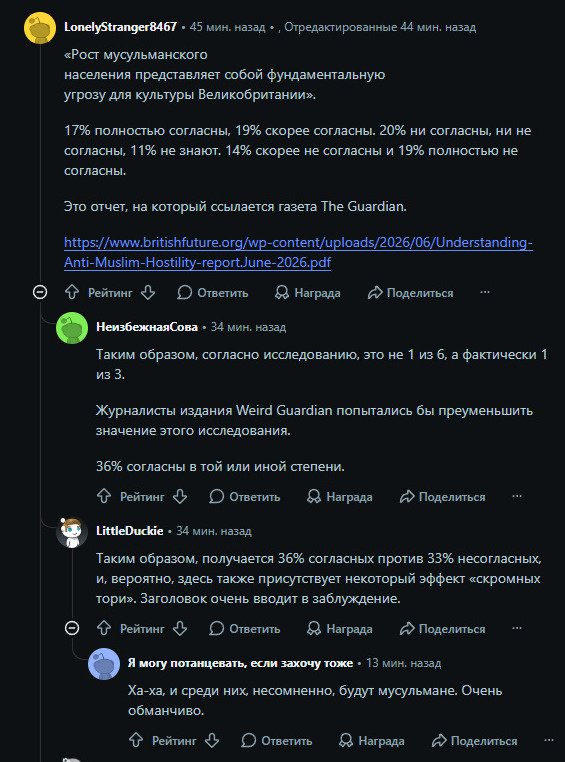Give Награда to LittleDuckie's comment
Image resolution: width=565 pixels, height=762 pixels.
coord(340,628)
